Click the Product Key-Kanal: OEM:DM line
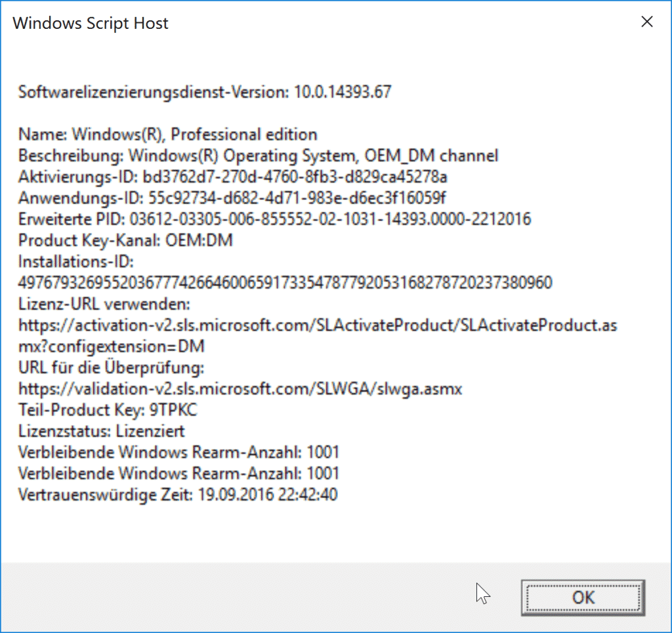 coord(125,240)
